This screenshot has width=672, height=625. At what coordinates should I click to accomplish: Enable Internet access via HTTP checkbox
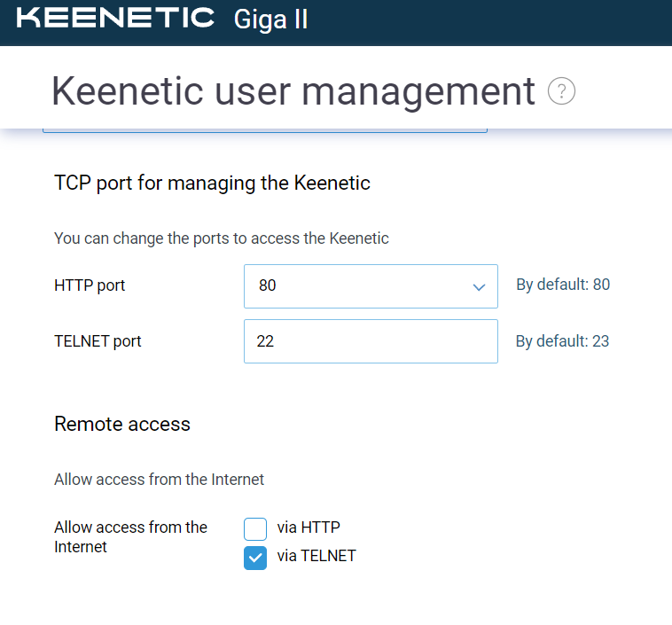pyautogui.click(x=255, y=529)
